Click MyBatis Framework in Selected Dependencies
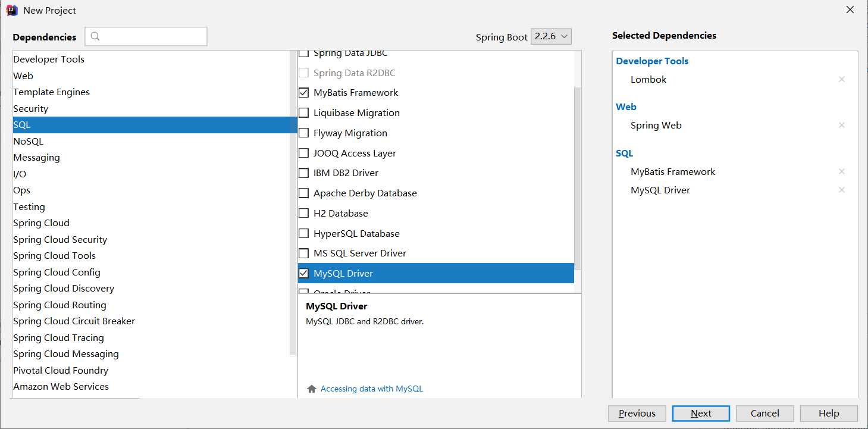 coord(673,171)
